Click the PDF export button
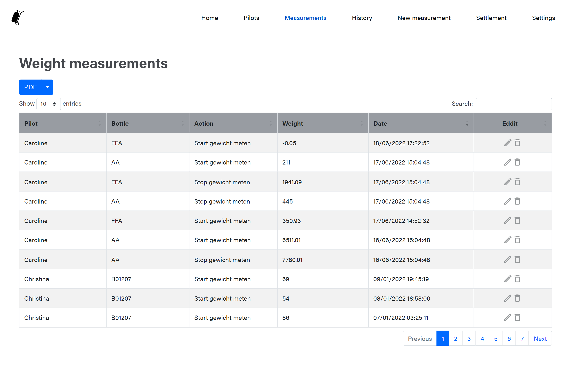The image size is (571, 392). point(31,87)
